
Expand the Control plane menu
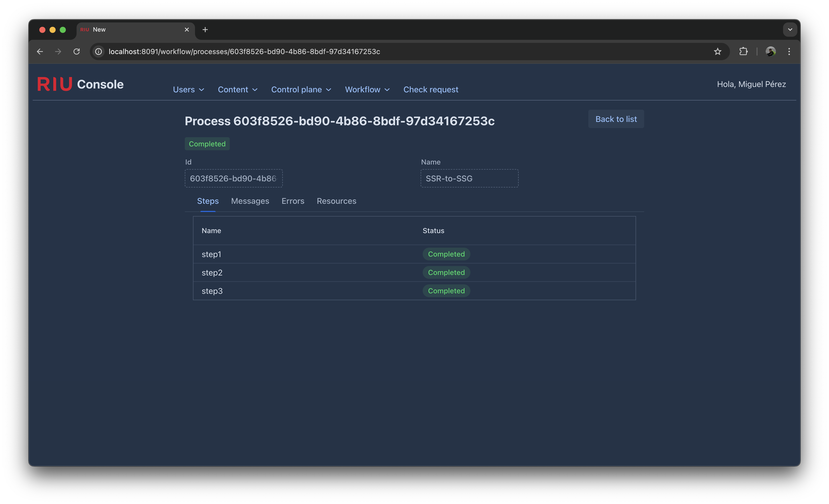pos(301,90)
